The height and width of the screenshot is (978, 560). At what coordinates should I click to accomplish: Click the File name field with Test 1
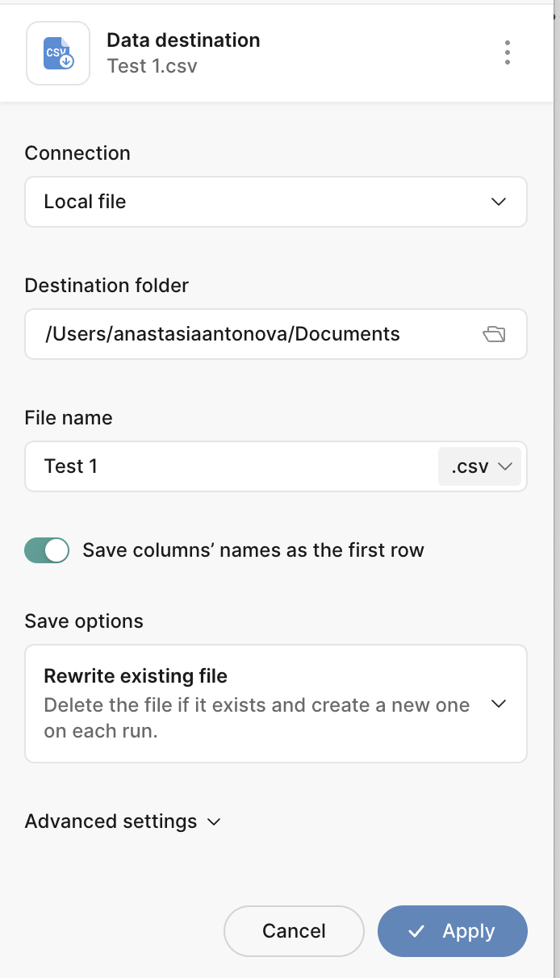pos(226,466)
